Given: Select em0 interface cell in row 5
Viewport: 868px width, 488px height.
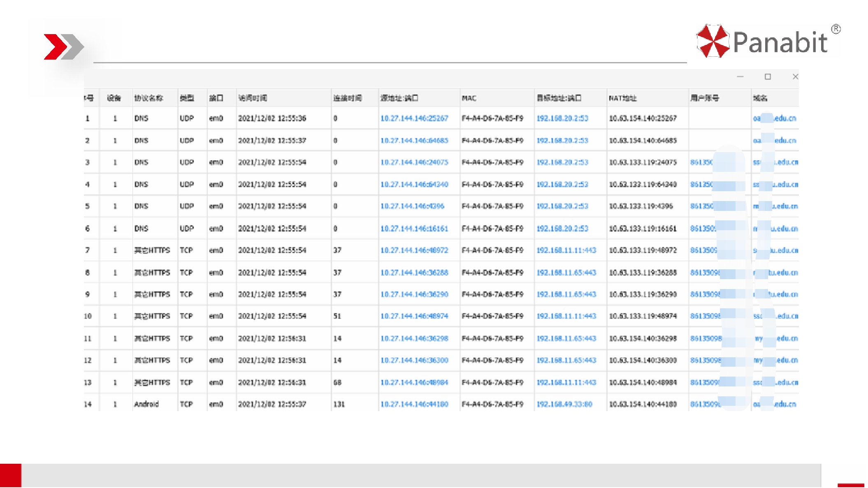Looking at the screenshot, I should (216, 206).
